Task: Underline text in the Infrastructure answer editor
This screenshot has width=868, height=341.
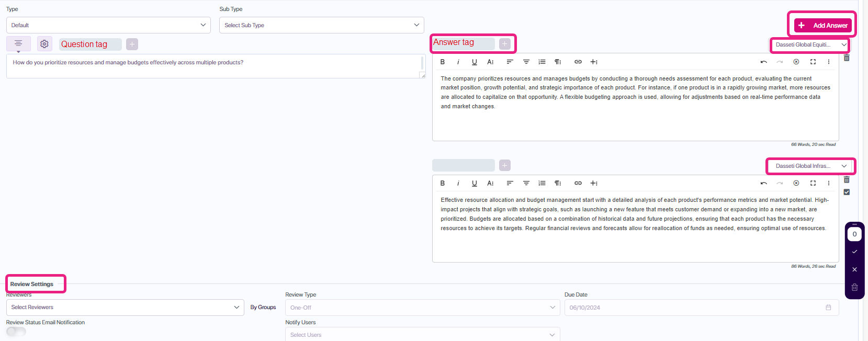Action: 475,183
